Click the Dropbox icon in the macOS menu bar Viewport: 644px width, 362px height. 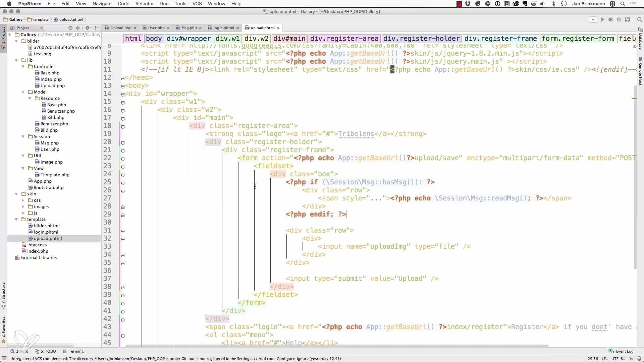[x=468, y=4]
